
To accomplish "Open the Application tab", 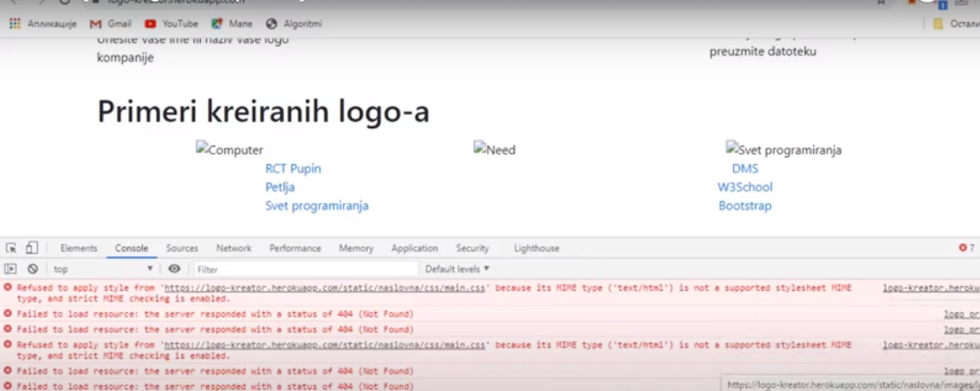I will point(414,248).
